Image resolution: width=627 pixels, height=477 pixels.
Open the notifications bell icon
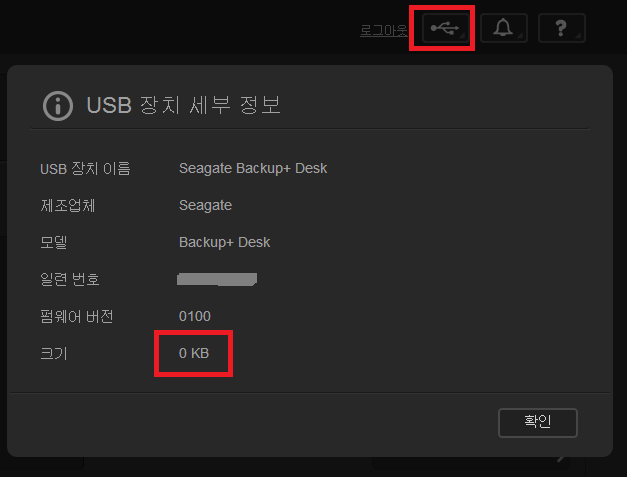pos(504,28)
